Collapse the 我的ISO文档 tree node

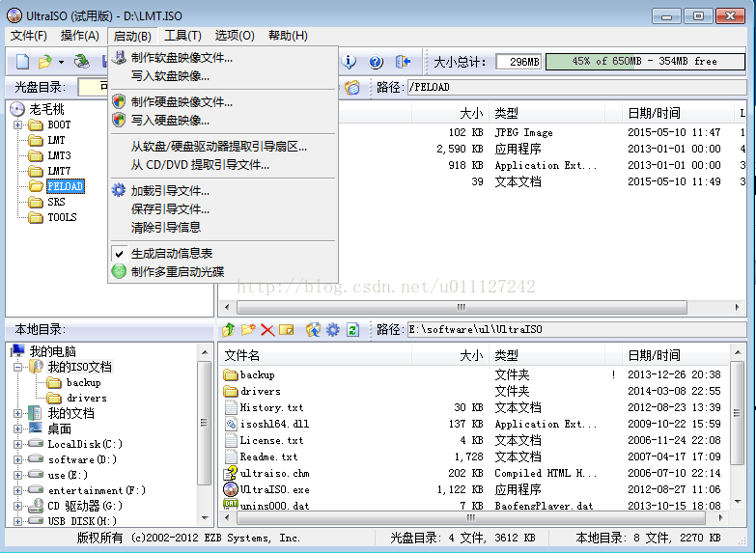pyautogui.click(x=18, y=367)
